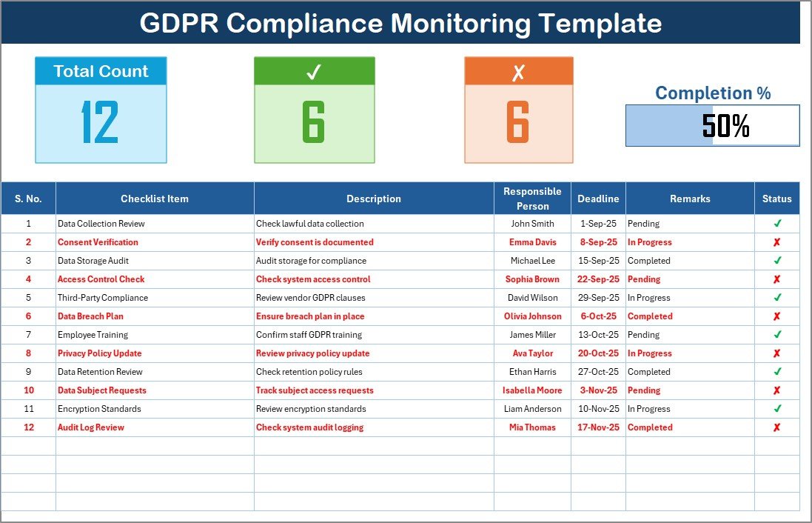Select the Audit Log Review cell

pos(155,427)
